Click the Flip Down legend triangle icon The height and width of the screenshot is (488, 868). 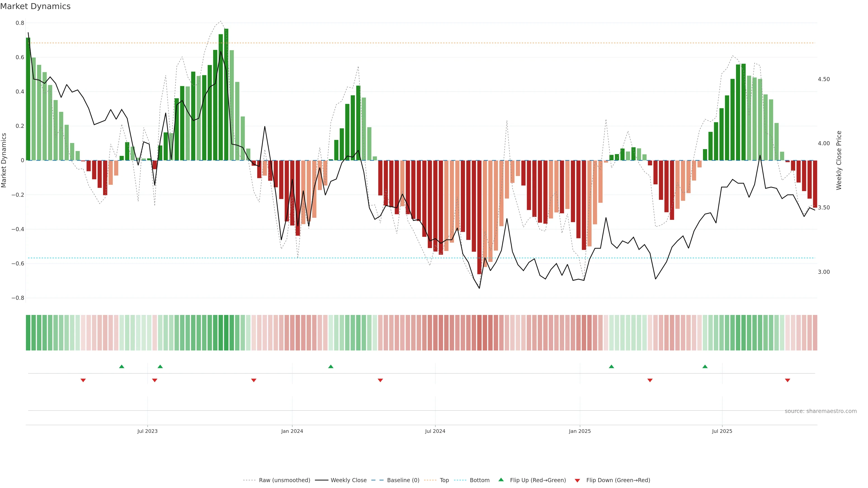click(x=577, y=480)
